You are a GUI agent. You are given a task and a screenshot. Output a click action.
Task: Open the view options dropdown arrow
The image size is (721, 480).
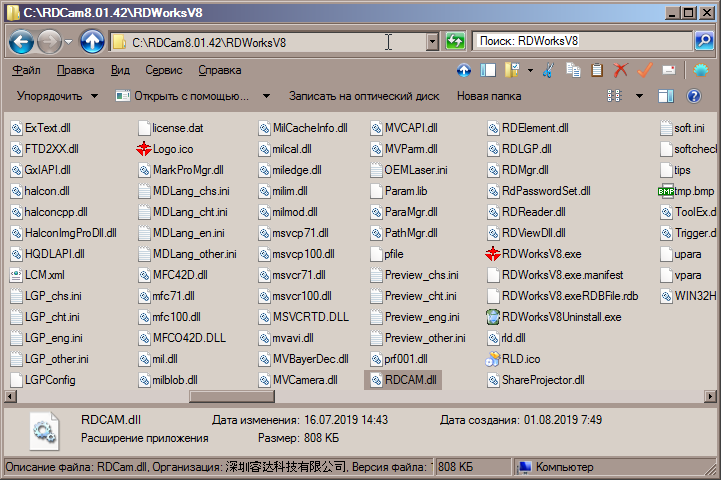[x=638, y=96]
